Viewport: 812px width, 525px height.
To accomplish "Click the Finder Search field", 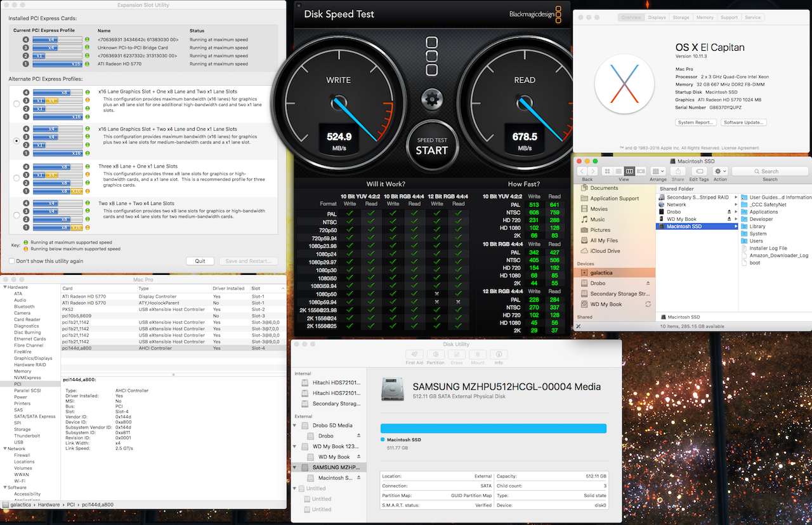I will 769,171.
